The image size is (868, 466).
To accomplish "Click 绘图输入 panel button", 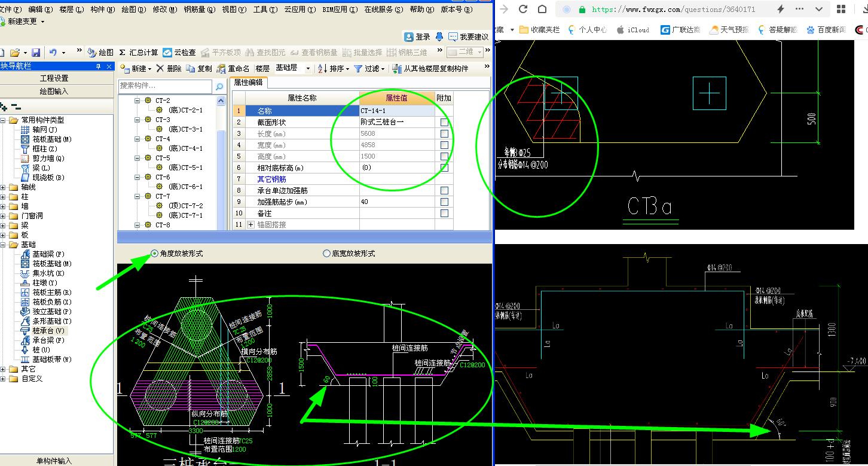I will click(54, 92).
